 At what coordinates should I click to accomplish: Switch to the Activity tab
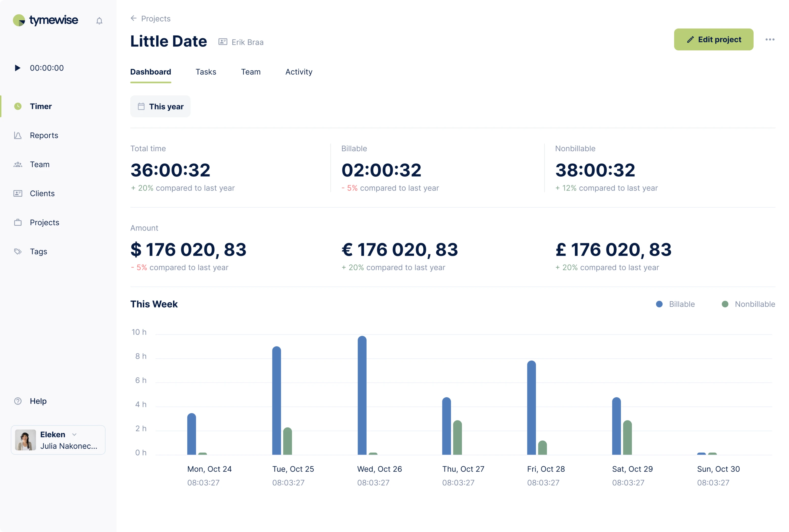click(299, 72)
